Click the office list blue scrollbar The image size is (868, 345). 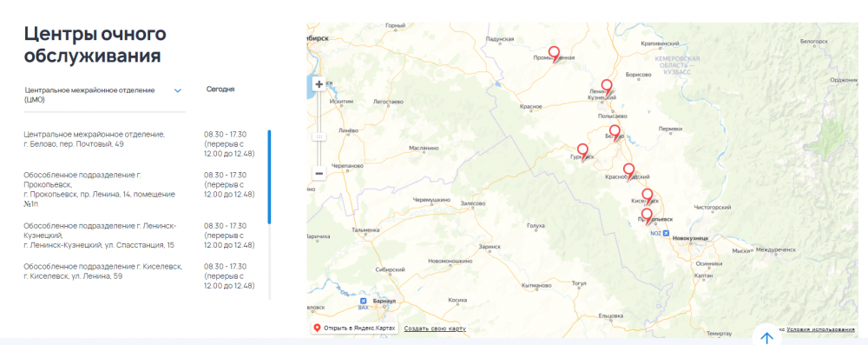[270, 177]
